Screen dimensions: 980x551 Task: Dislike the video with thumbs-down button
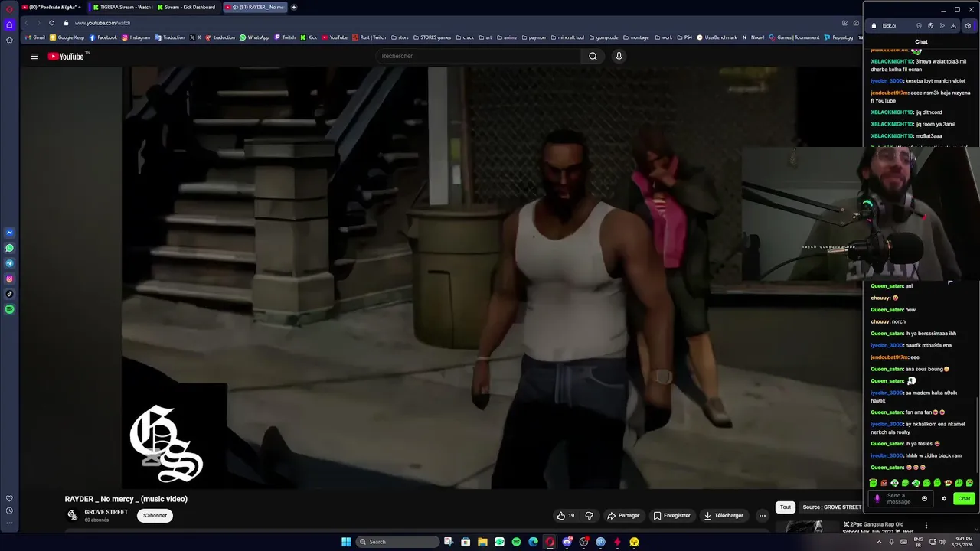click(x=589, y=516)
